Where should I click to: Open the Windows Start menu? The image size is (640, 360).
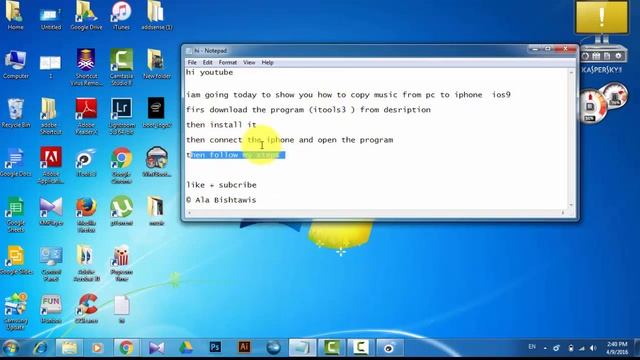coord(11,348)
